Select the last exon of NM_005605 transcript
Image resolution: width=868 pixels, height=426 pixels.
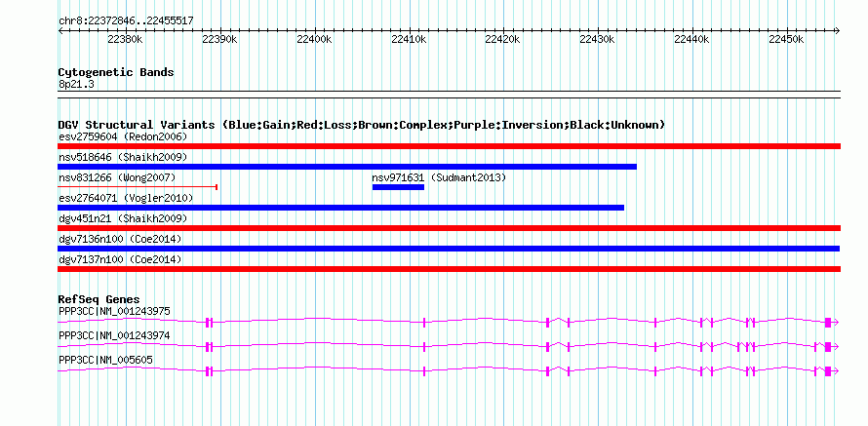click(828, 371)
